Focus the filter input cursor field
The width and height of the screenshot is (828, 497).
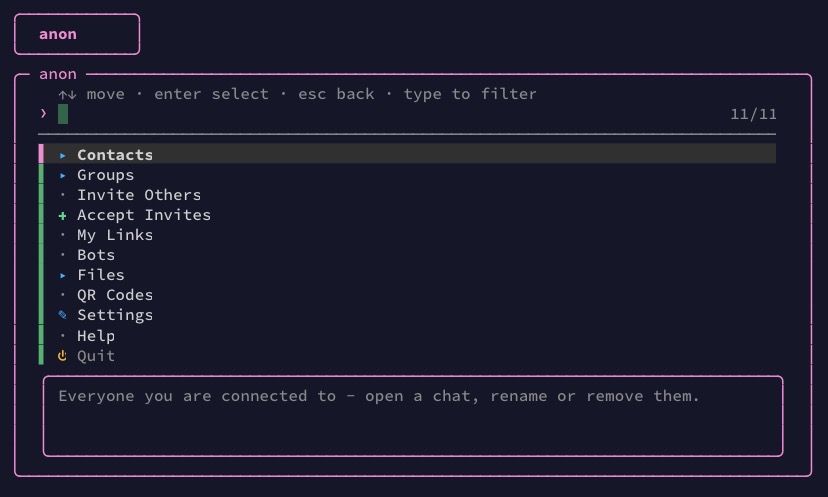[63, 114]
